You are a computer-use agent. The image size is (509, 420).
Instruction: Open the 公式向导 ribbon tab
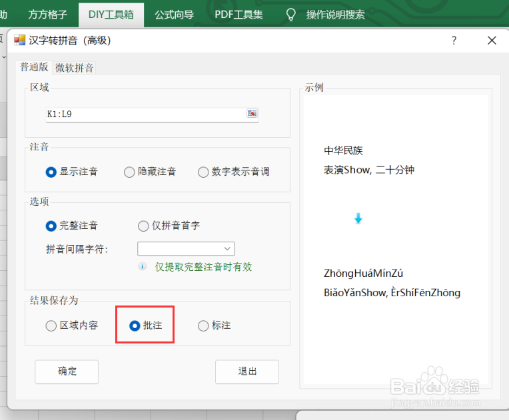[x=175, y=15]
